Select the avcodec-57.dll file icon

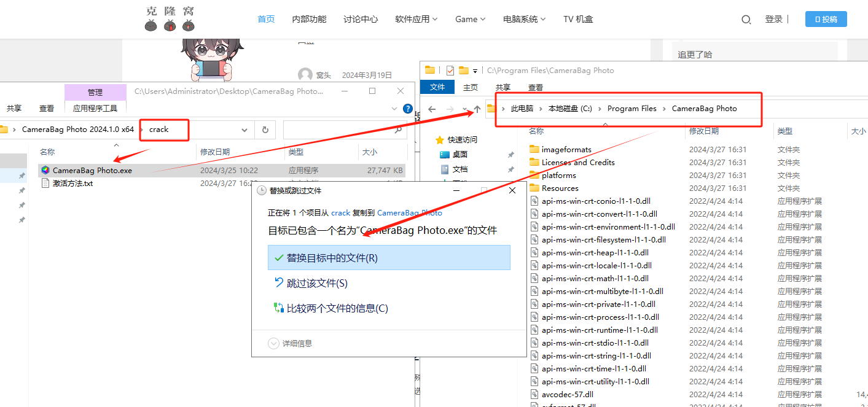[x=534, y=394]
